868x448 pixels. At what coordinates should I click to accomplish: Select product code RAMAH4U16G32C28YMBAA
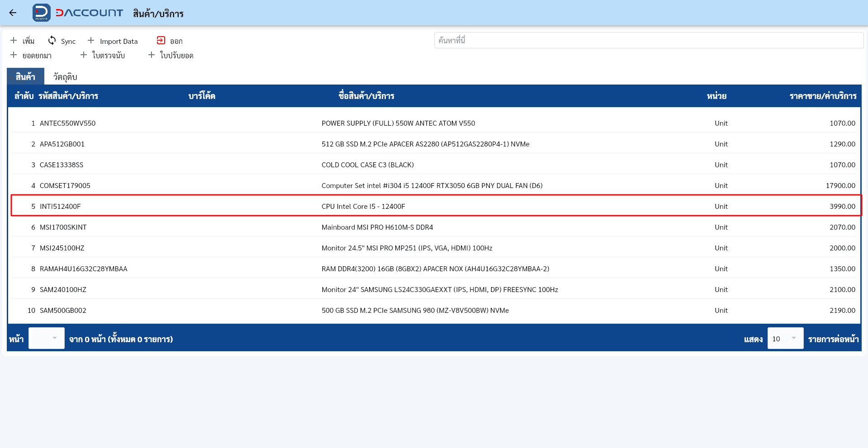[x=84, y=269]
